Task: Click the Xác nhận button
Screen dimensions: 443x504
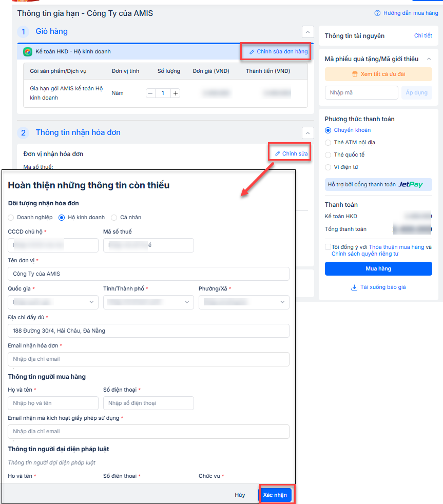Action: coord(275,495)
